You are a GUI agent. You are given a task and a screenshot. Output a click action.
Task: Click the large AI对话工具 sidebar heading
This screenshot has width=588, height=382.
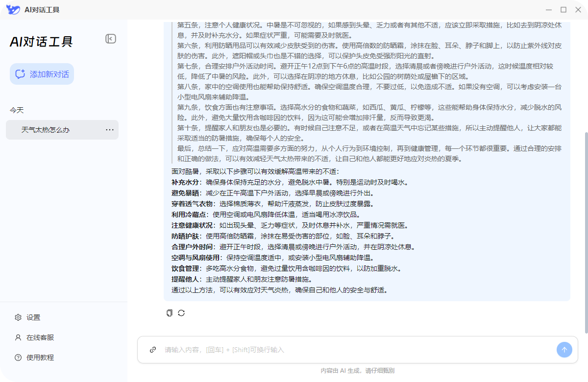pyautogui.click(x=41, y=42)
